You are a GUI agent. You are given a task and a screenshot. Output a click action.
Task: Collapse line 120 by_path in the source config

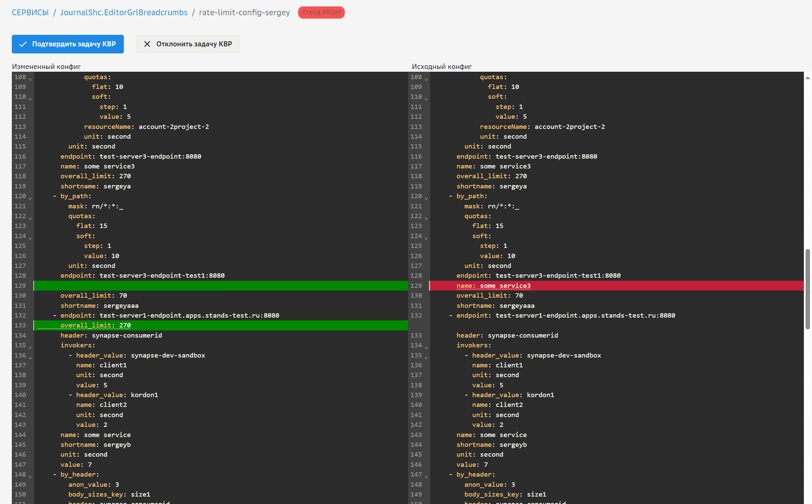click(x=426, y=199)
